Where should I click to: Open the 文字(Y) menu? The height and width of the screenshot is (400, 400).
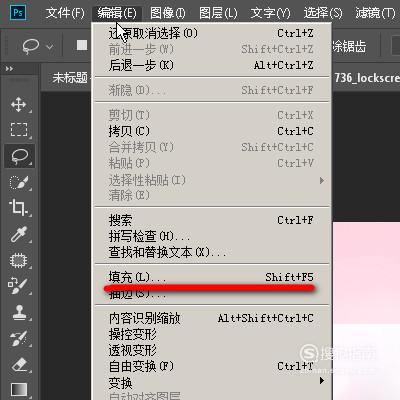[270, 13]
